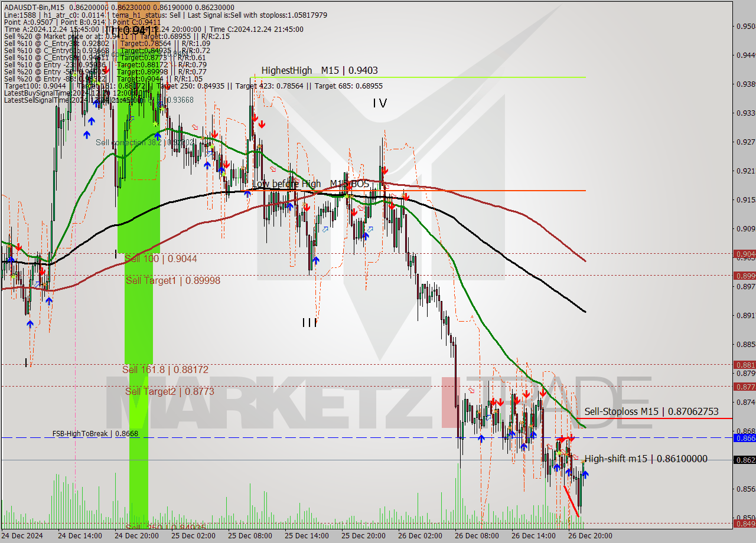756x543 pixels.
Task: Click the 'Time A:2024.12.24 15:45:00' line
Action: [154, 29]
